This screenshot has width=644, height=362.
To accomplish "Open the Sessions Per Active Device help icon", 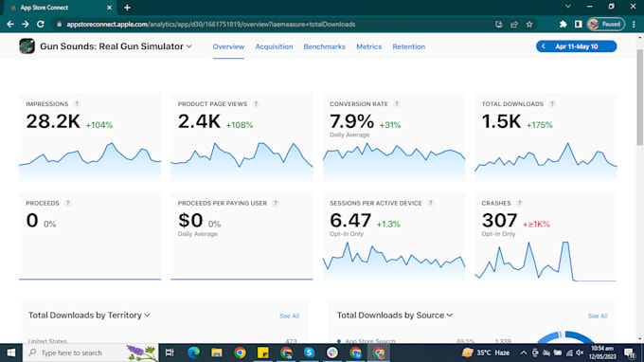I will coord(430,203).
